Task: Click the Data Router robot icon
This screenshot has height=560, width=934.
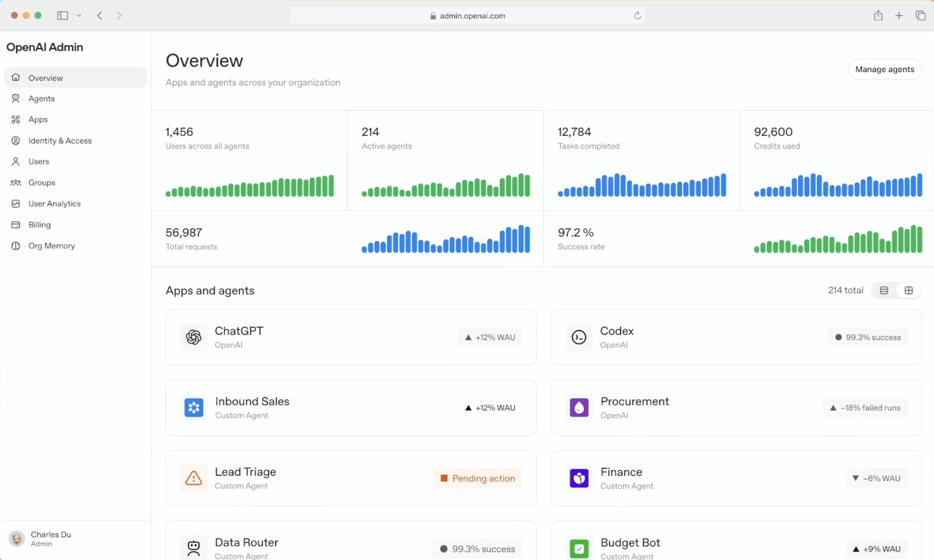Action: tap(193, 548)
